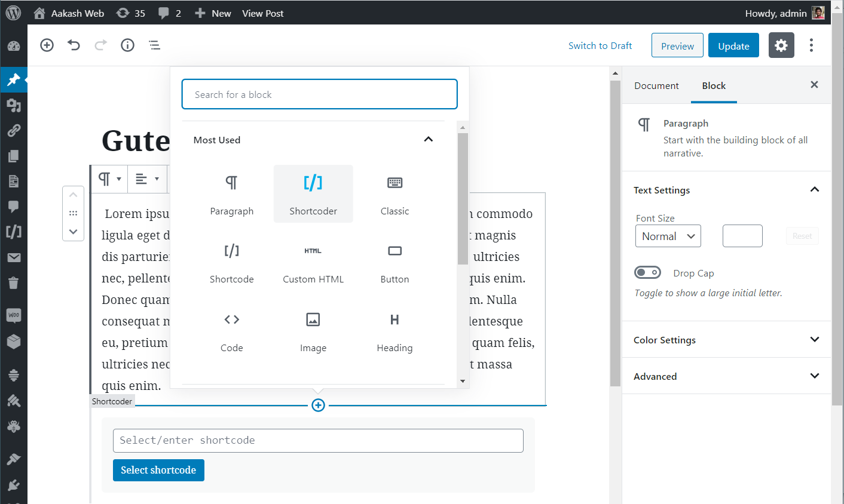The height and width of the screenshot is (504, 844).
Task: Open Products box icon in sidebar
Action: (x=14, y=342)
